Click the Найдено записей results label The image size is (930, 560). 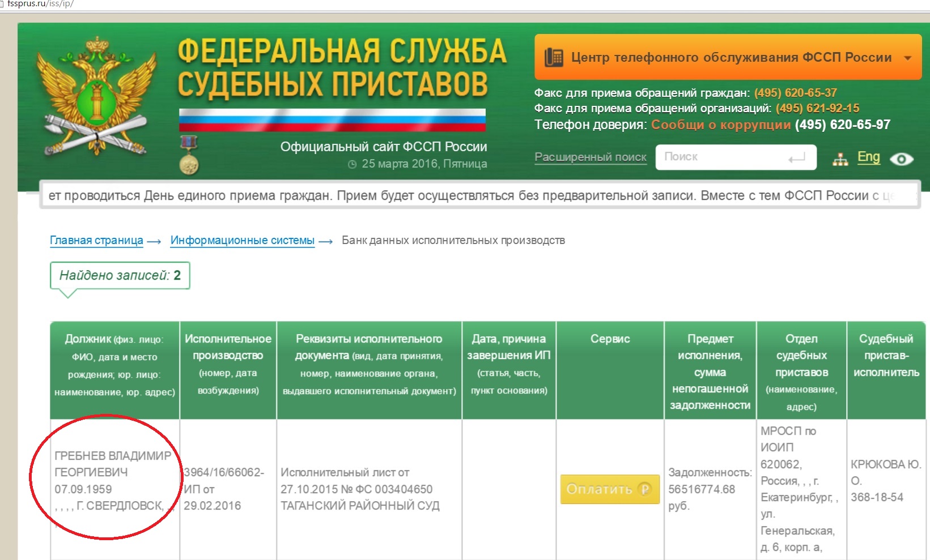[x=120, y=275]
